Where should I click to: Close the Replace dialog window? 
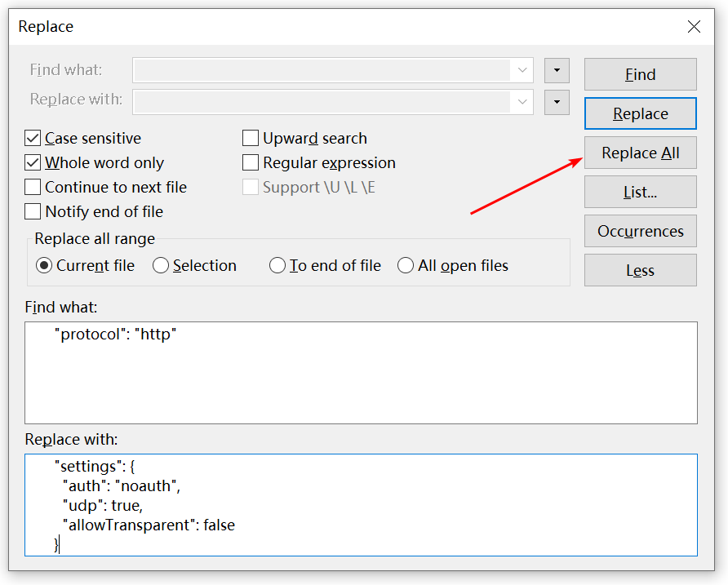pyautogui.click(x=694, y=27)
